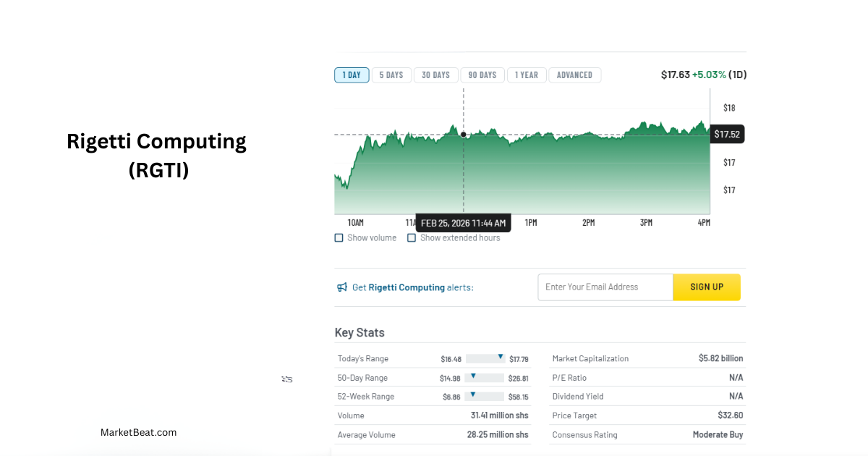Screen dimensions: 868x456
Task: Show the 90 DAYS price chart
Action: point(482,75)
